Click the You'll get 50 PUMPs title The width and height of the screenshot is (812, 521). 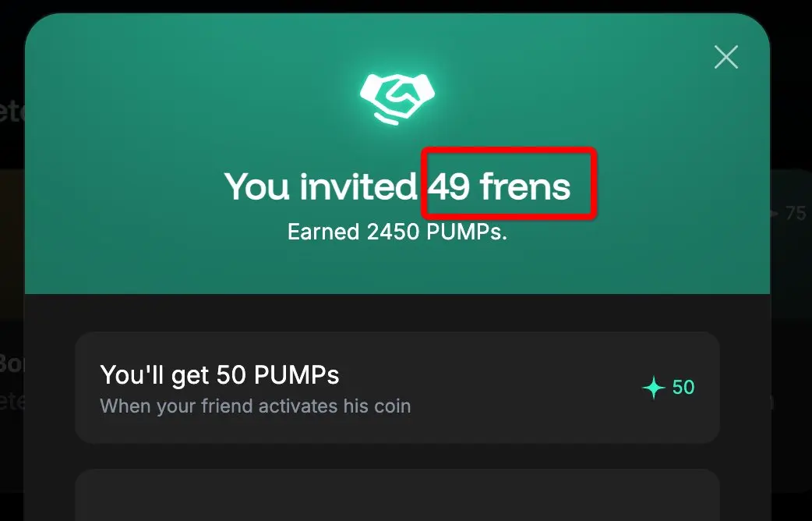tap(220, 375)
